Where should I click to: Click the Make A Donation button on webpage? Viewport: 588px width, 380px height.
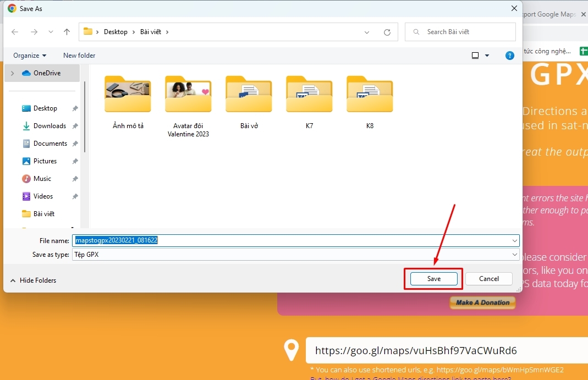482,302
